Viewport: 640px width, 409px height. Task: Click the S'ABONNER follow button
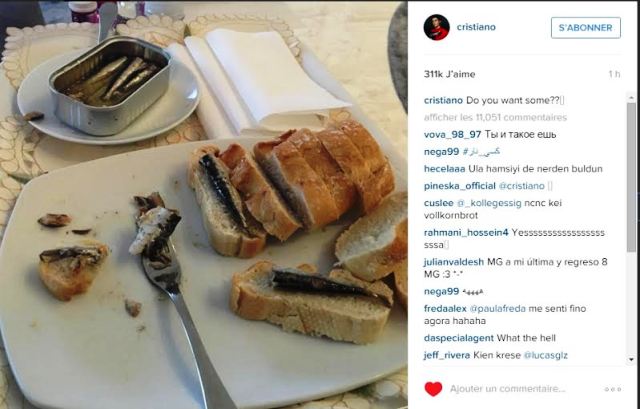(586, 28)
